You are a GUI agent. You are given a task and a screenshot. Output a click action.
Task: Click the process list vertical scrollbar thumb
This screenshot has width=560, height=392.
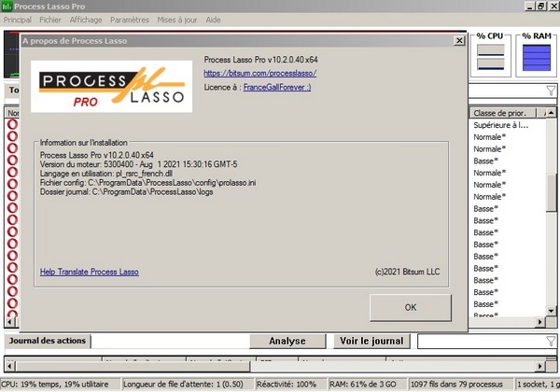(551, 194)
